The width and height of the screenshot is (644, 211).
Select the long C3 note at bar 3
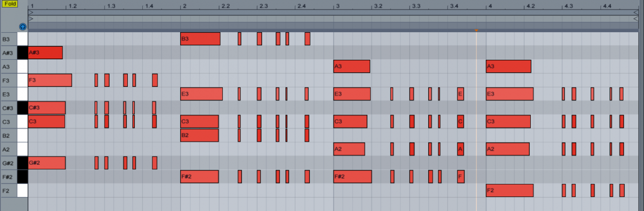350,122
